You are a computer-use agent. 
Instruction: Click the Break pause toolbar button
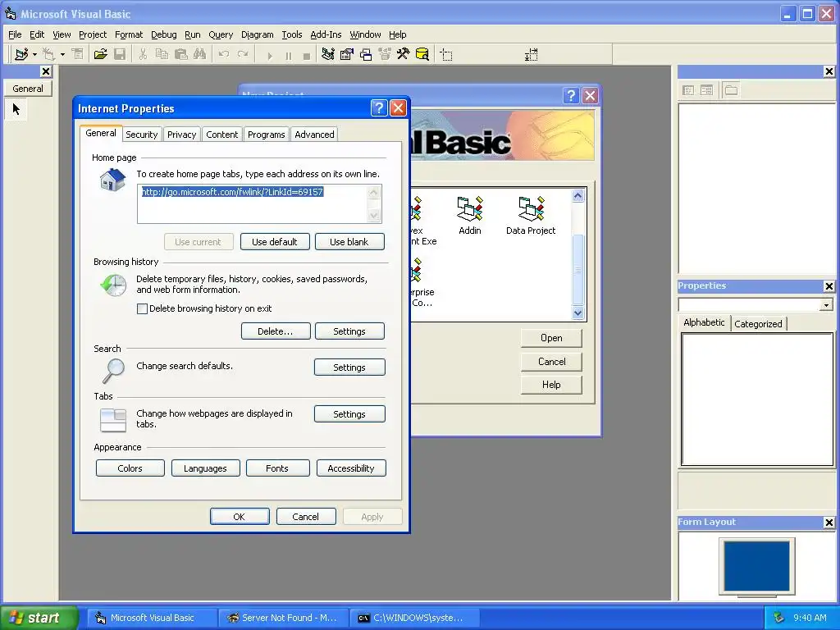point(288,55)
